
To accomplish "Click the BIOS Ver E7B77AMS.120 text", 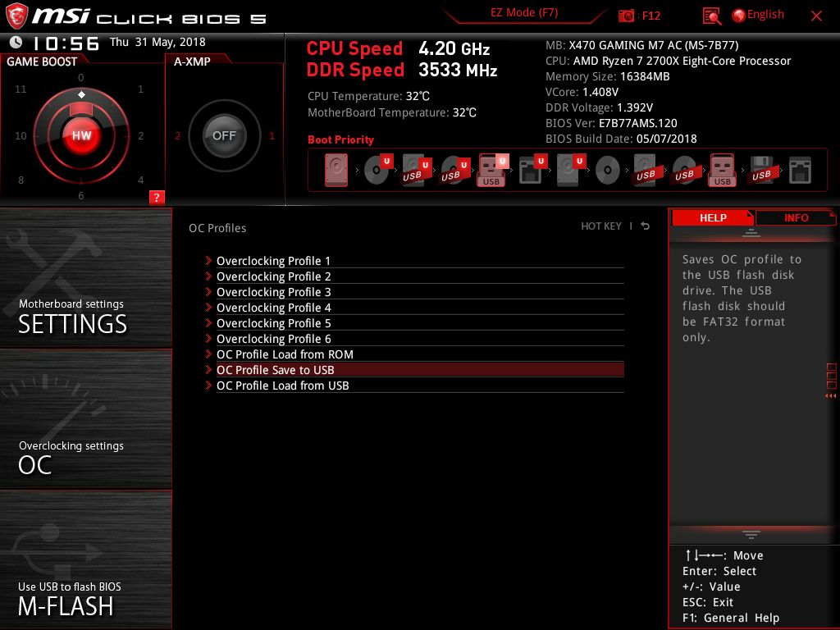I will tap(611, 123).
